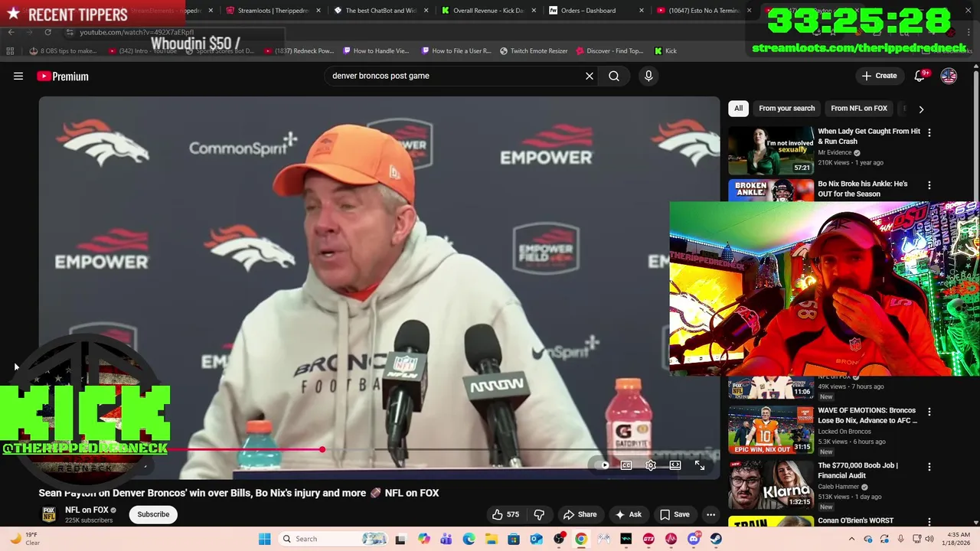Switch to Overall Revenue Kick tab

coord(488,11)
